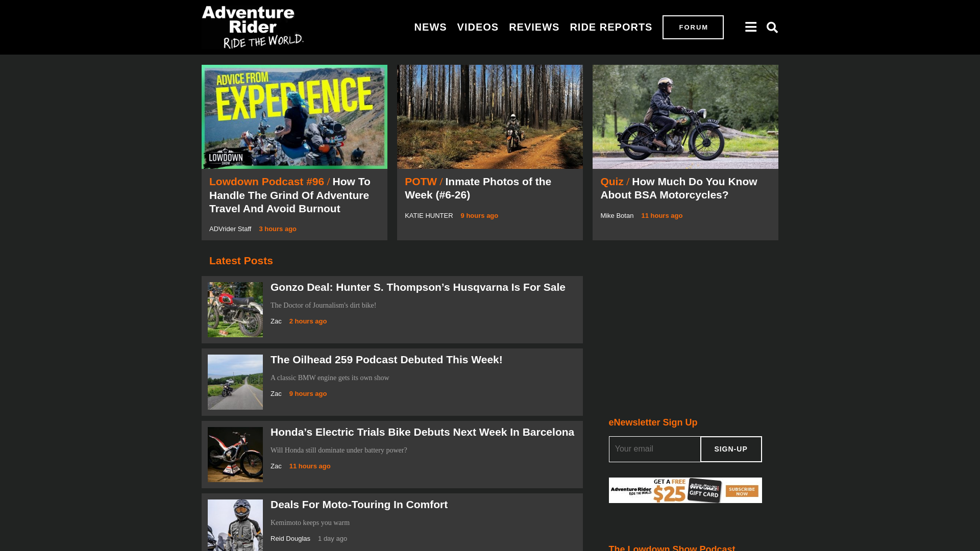Click 'A classic BMW engine gets its own show'
The width and height of the screenshot is (980, 551).
(330, 378)
